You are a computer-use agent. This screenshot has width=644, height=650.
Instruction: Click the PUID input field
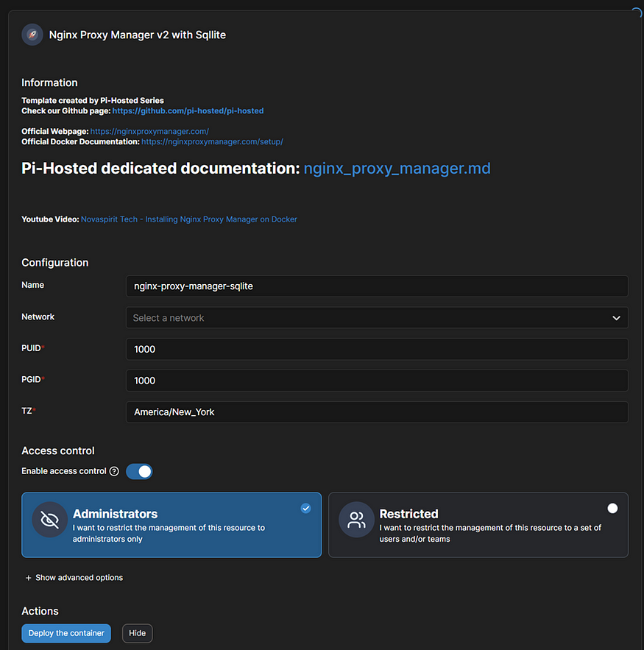377,349
